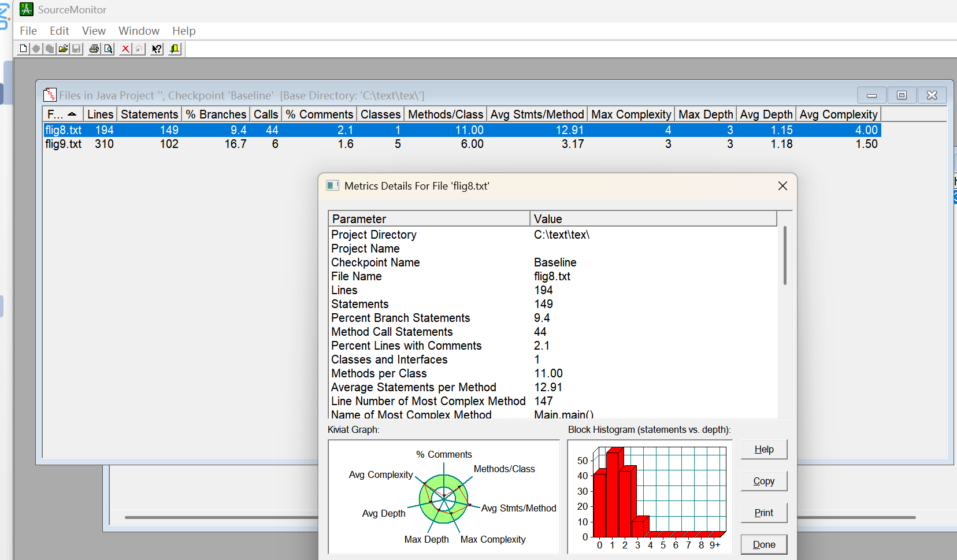Select the Classes and Interfaces row
This screenshot has width=957, height=560.
pyautogui.click(x=553, y=359)
